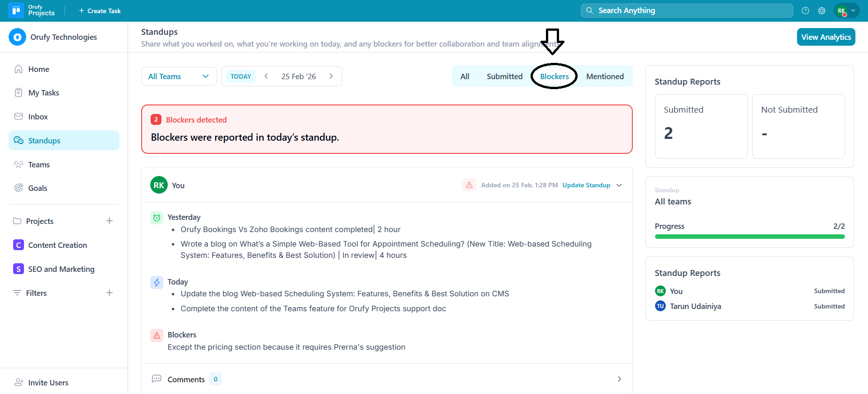Collapse the standup card chevron
The image size is (868, 394).
click(619, 185)
